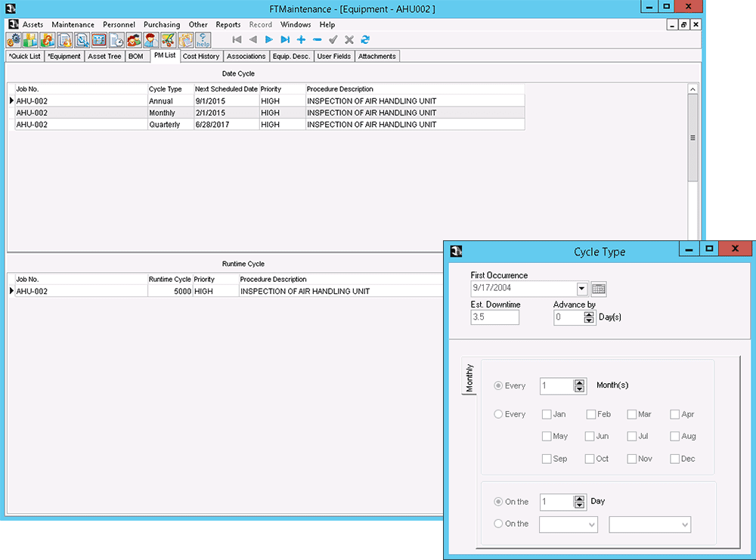Select the Monthly vertical tab
This screenshot has height=560, width=756.
click(x=469, y=377)
